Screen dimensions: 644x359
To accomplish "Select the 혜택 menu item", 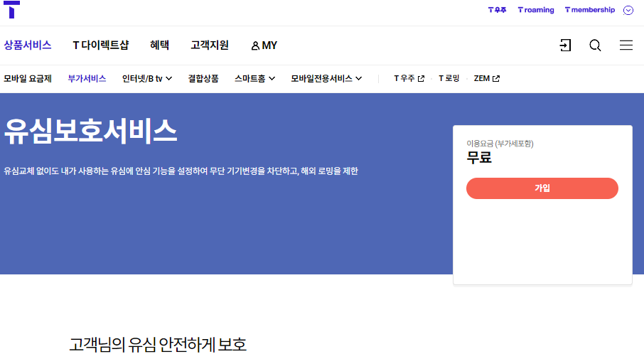I will click(x=159, y=45).
